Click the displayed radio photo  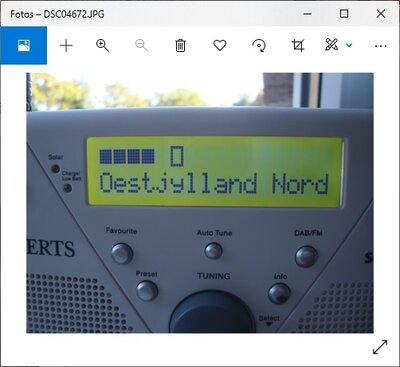[x=200, y=203]
